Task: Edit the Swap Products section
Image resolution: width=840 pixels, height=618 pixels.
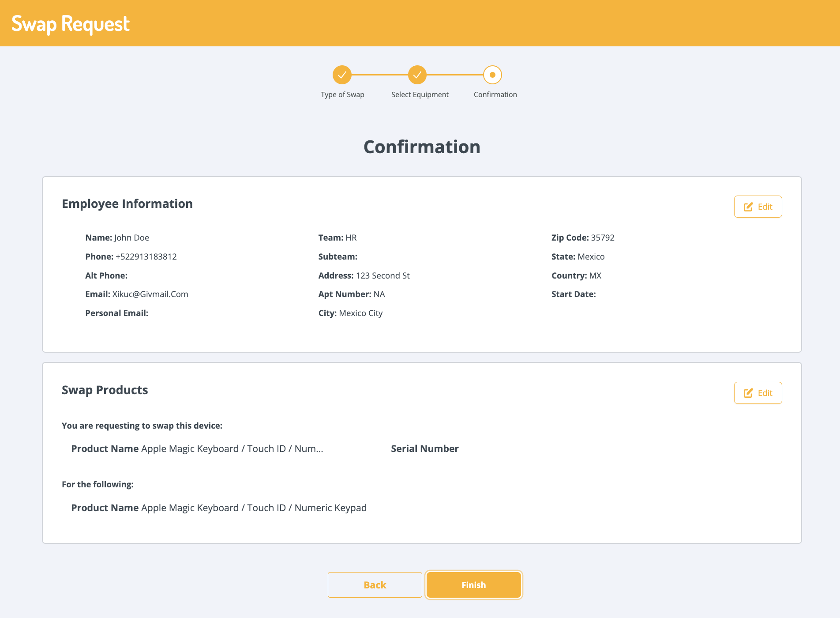Action: pyautogui.click(x=757, y=393)
